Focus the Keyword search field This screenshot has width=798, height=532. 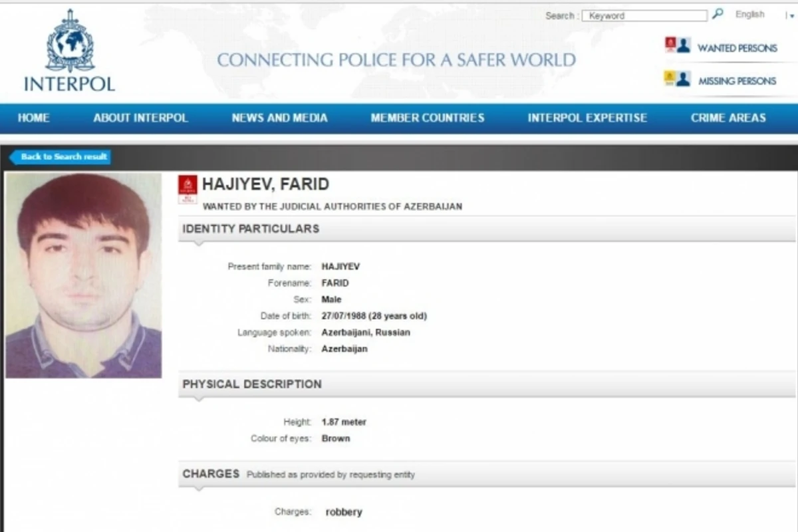(644, 15)
